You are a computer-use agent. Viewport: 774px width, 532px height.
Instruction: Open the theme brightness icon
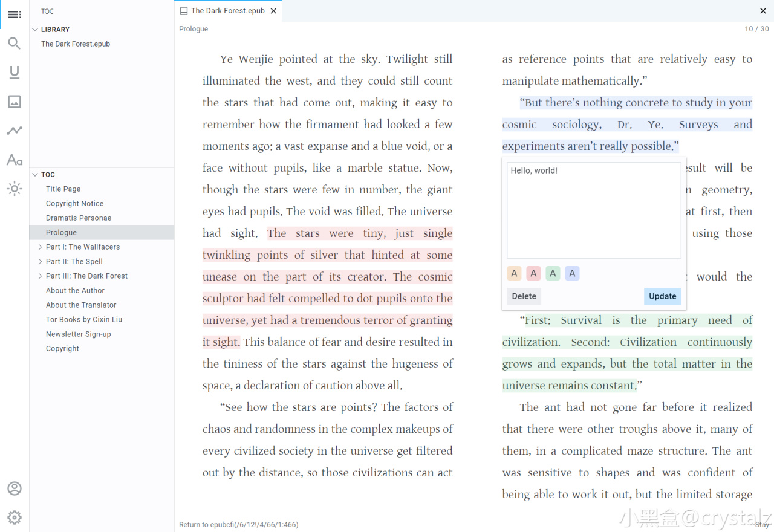coord(15,189)
